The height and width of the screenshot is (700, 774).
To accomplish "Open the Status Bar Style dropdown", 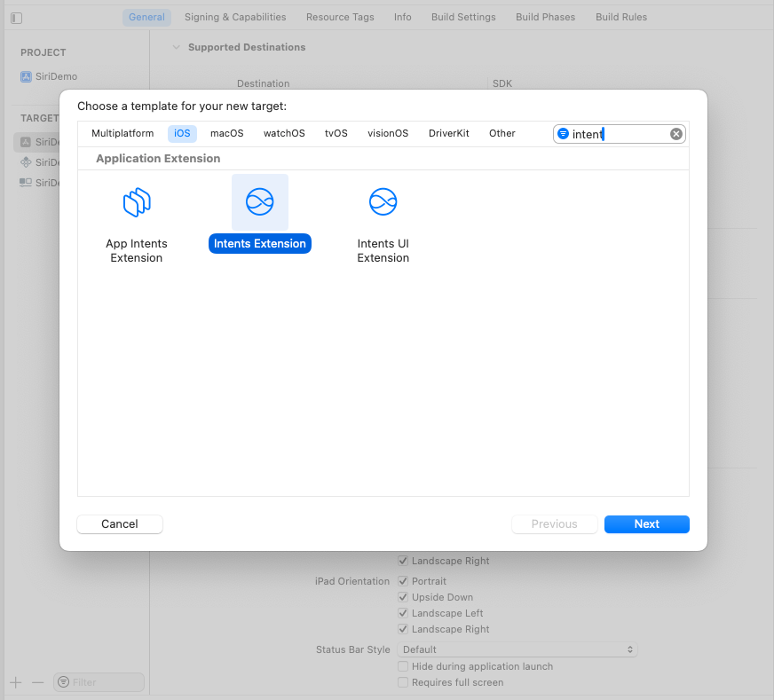I will pos(517,649).
